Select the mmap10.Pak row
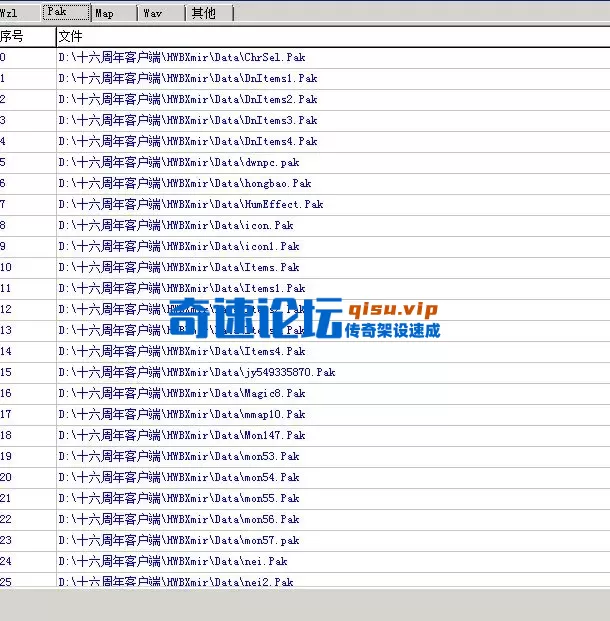 (305, 415)
